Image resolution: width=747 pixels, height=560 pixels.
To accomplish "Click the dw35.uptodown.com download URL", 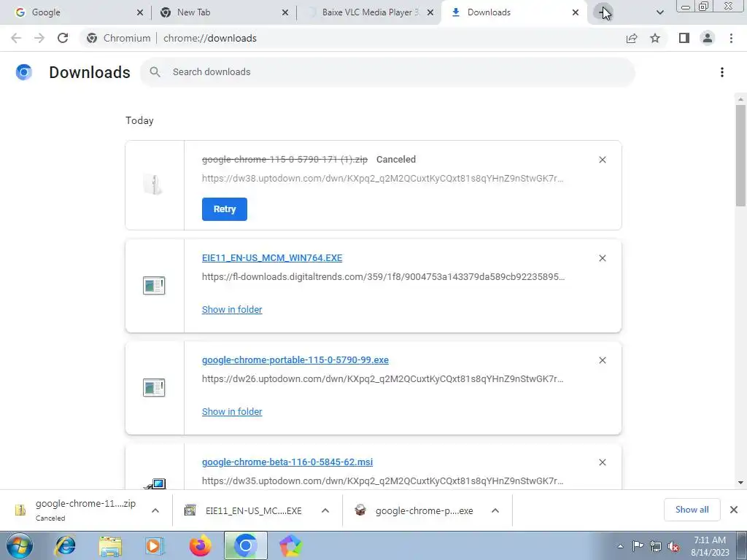I will pyautogui.click(x=382, y=481).
